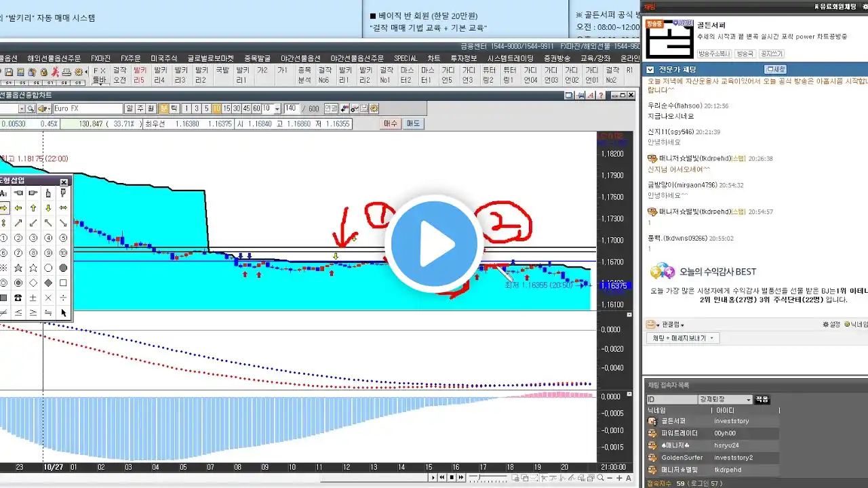868x488 pixels.
Task: Click the 종목 분석 toolbar shortcut
Action: [304, 75]
